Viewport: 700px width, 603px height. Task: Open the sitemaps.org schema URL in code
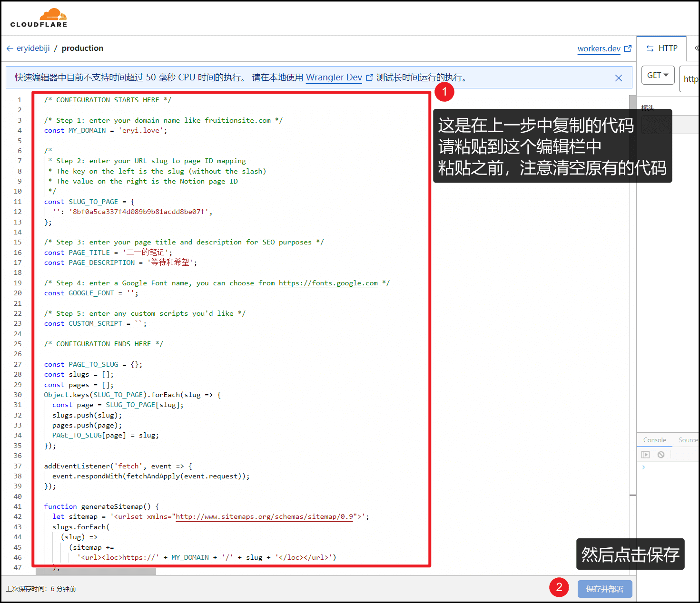click(x=265, y=516)
